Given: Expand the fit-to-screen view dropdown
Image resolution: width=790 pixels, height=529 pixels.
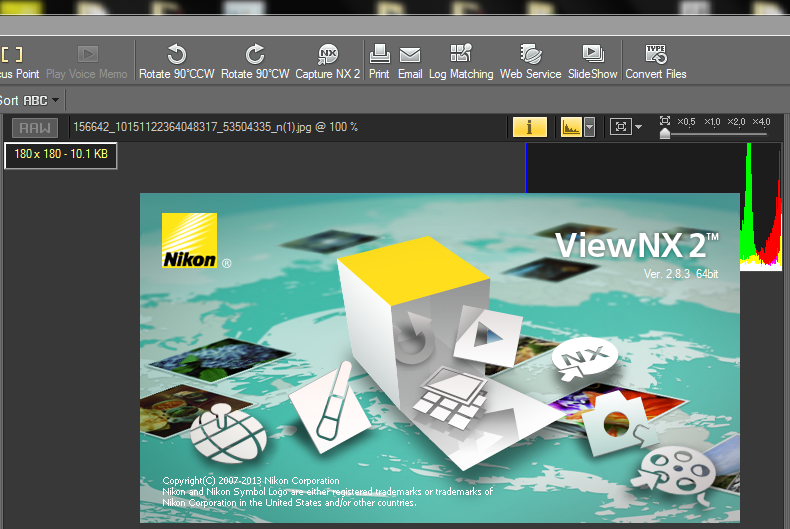Looking at the screenshot, I should 639,127.
